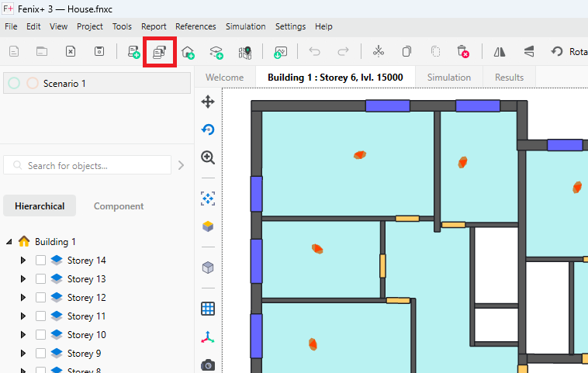Check the Storey 14 checkbox
Image resolution: width=588 pixels, height=373 pixels.
coord(41,261)
